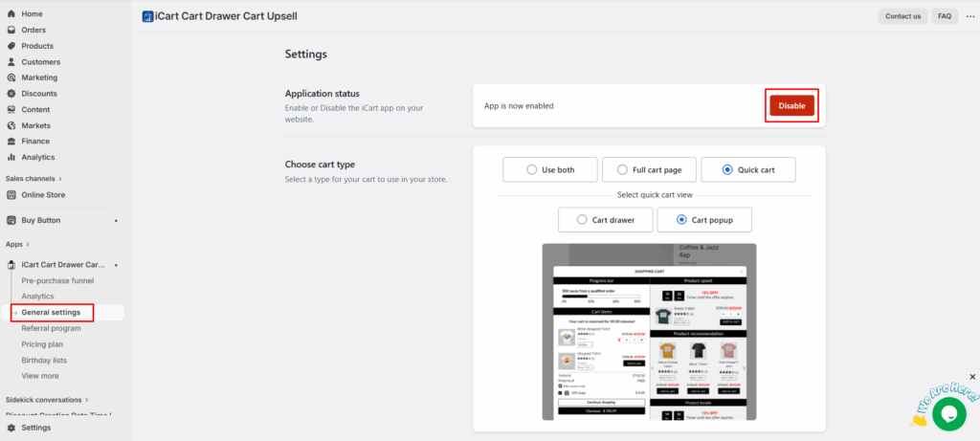Click the Home icon in sidebar
This screenshot has width=980, height=441.
pyautogui.click(x=11, y=14)
